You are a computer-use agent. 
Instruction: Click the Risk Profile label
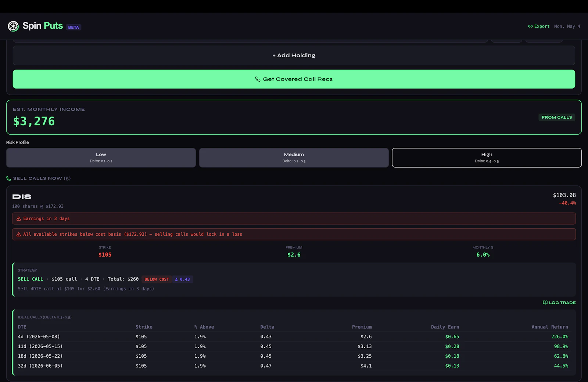point(17,143)
